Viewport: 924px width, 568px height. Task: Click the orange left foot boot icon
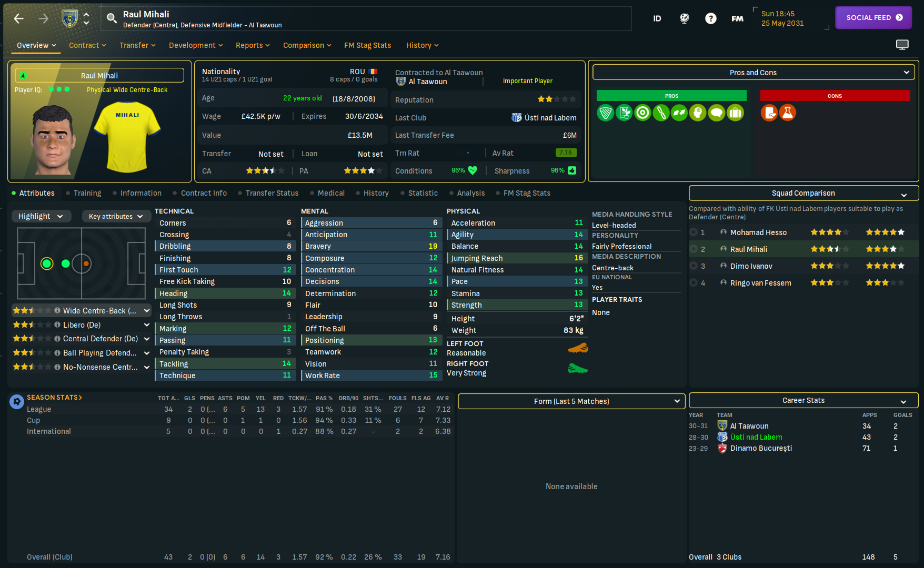pyautogui.click(x=578, y=348)
